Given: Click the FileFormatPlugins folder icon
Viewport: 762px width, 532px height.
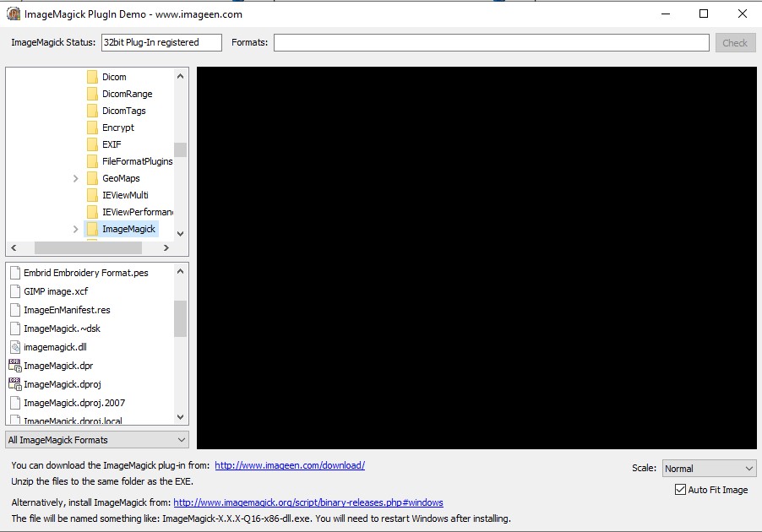Looking at the screenshot, I should pyautogui.click(x=92, y=161).
